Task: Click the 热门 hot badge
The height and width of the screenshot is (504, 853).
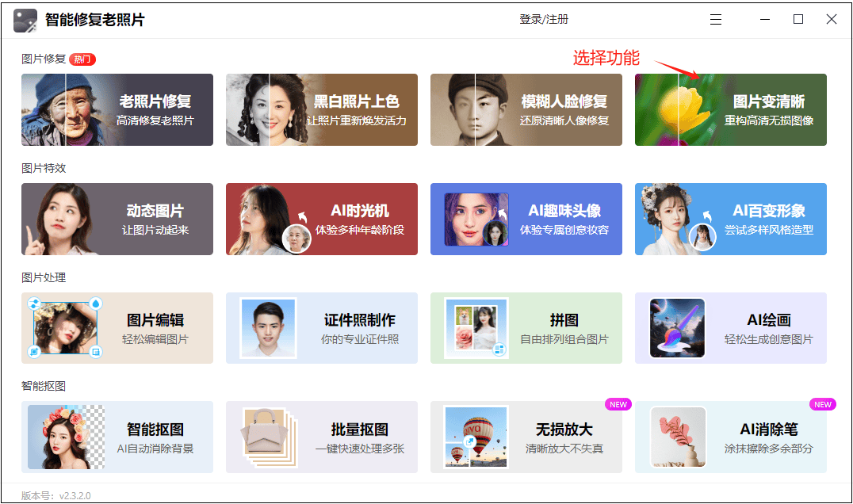Action: (82, 59)
